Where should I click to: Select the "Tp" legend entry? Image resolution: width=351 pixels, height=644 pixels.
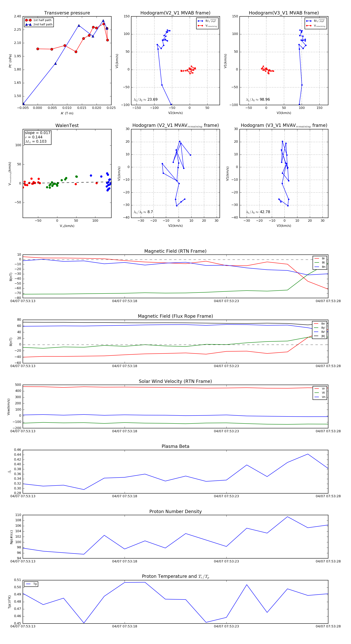31,584
